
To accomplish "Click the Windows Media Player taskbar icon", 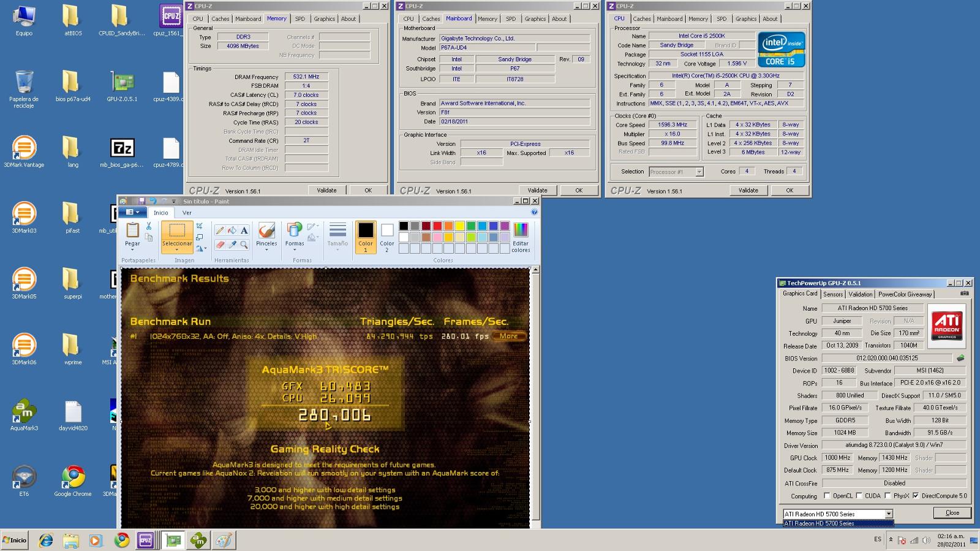I will tap(96, 540).
